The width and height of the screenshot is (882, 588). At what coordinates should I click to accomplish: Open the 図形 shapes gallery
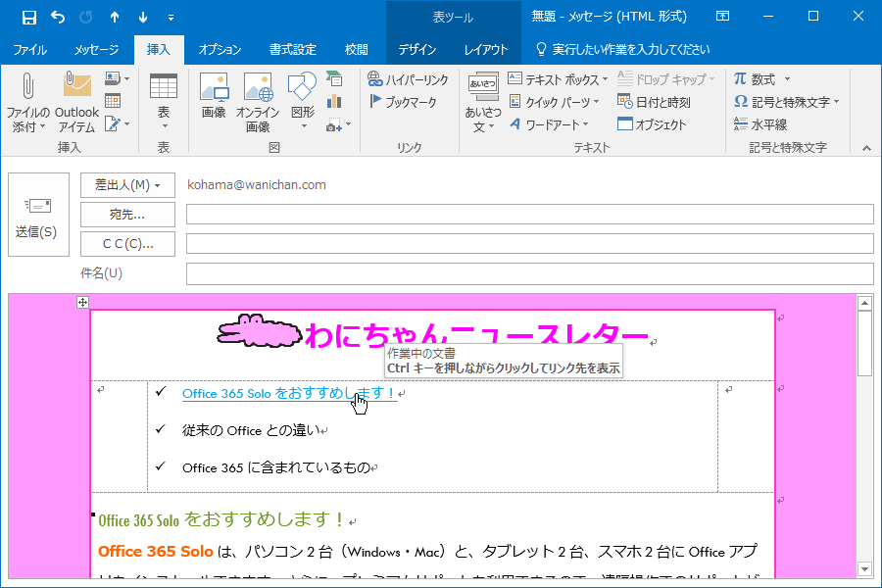(x=303, y=102)
